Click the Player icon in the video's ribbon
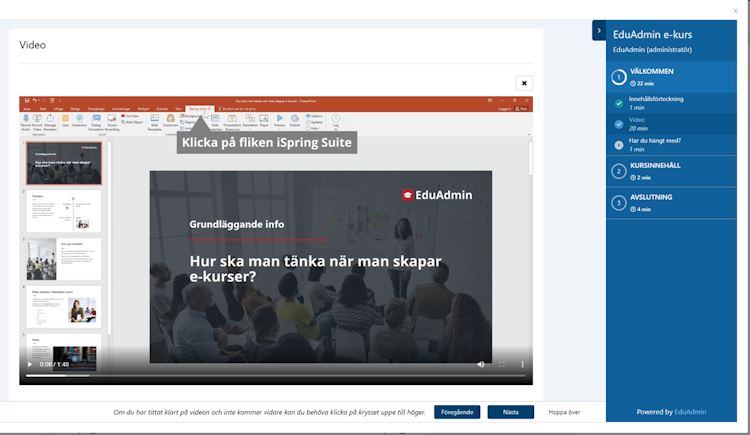 pos(264,121)
